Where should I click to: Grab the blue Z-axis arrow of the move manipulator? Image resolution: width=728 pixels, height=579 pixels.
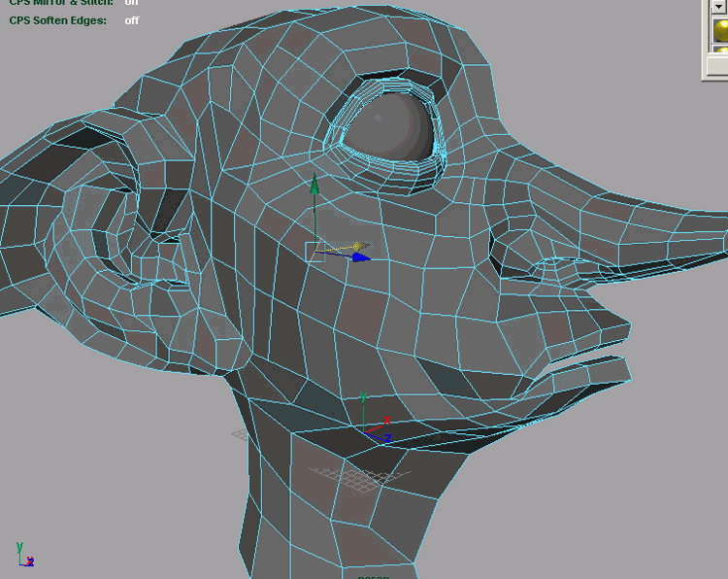(361, 258)
